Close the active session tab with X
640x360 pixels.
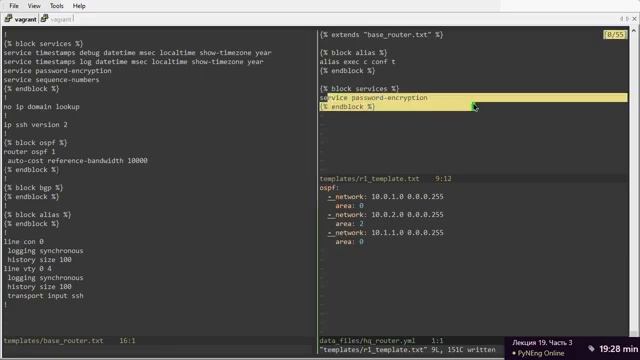635,19
